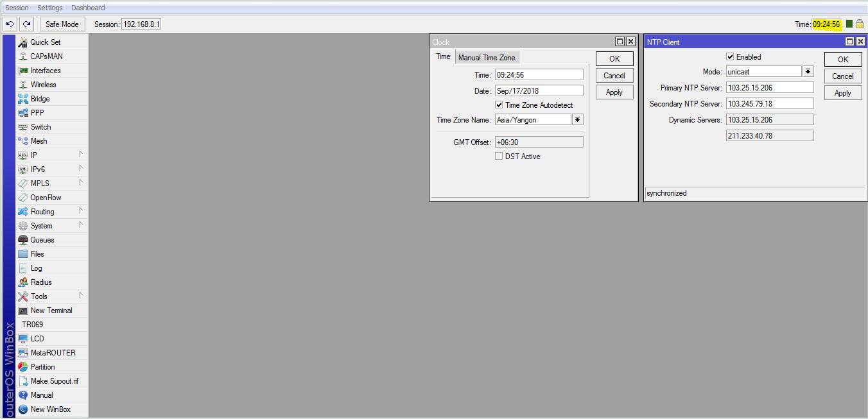
Task: Open Bridge configuration
Action: pyautogui.click(x=52, y=99)
